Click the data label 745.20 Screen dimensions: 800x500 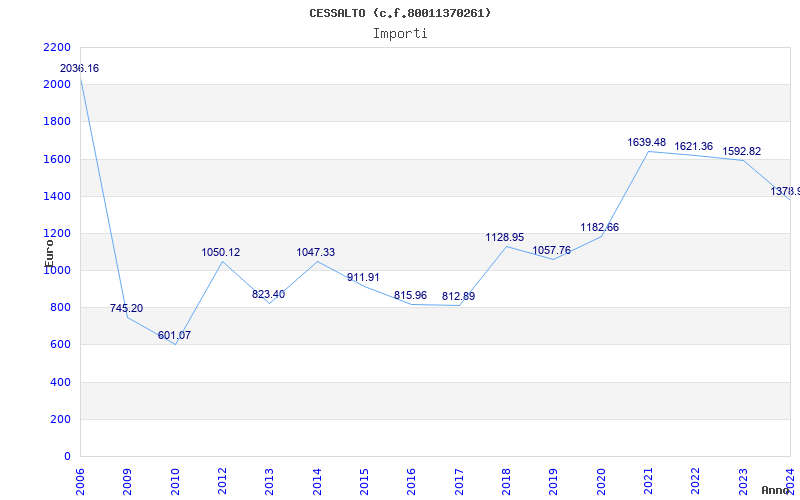tap(127, 308)
